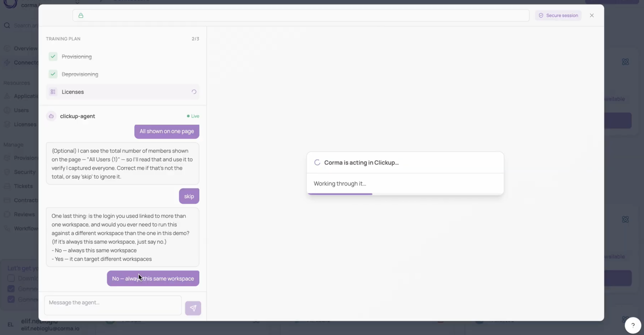Open the sidebar Licenses stack icon
Image resolution: width=644 pixels, height=335 pixels.
tap(7, 124)
